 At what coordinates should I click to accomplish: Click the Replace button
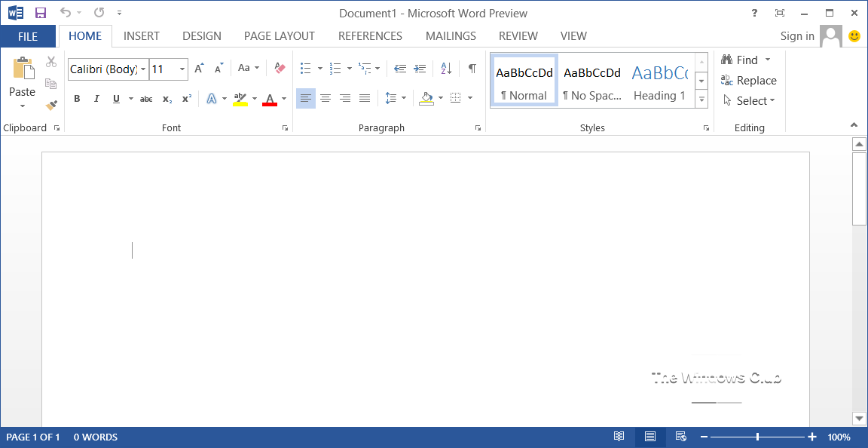tap(749, 81)
